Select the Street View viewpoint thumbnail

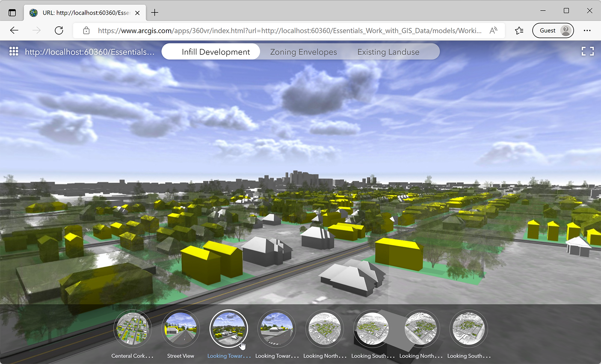pyautogui.click(x=181, y=328)
